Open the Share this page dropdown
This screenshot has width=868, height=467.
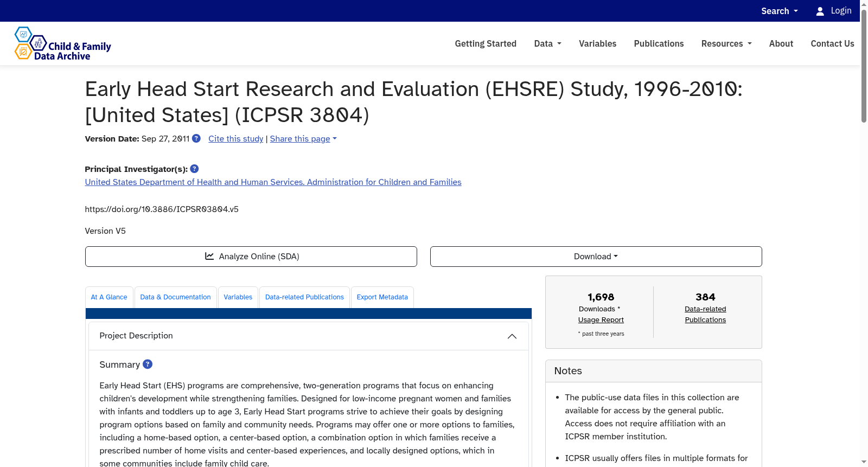[x=303, y=139]
